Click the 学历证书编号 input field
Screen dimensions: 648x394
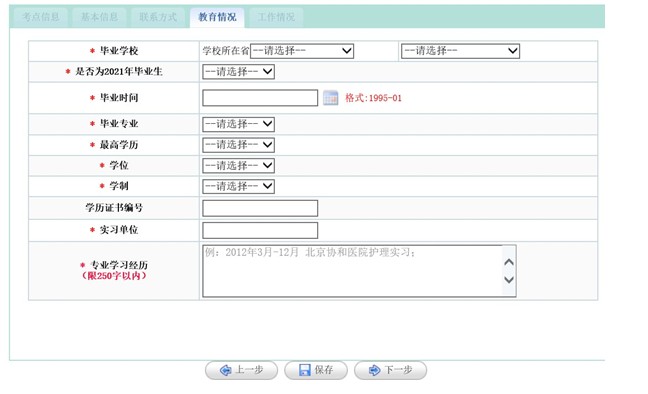pos(260,208)
